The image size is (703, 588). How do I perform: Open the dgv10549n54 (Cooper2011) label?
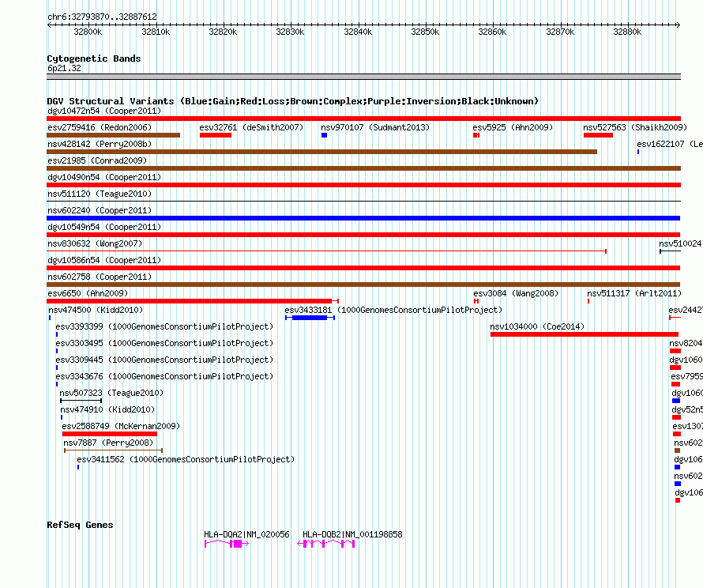[x=104, y=227]
